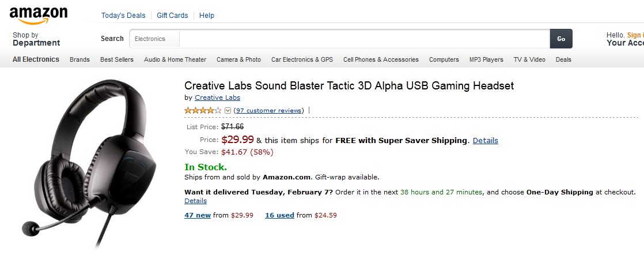
Task: Open the Gift Cards page
Action: 172,15
